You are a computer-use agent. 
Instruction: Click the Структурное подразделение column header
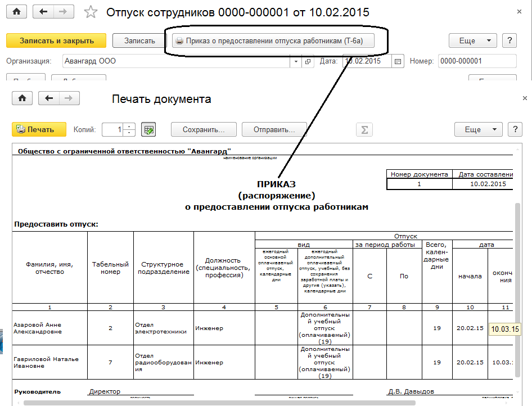164,268
